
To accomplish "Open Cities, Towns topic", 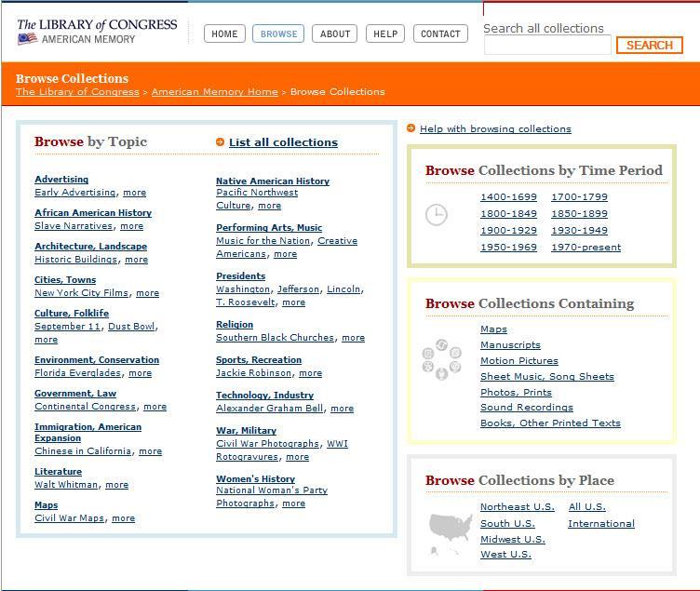I will tap(65, 279).
